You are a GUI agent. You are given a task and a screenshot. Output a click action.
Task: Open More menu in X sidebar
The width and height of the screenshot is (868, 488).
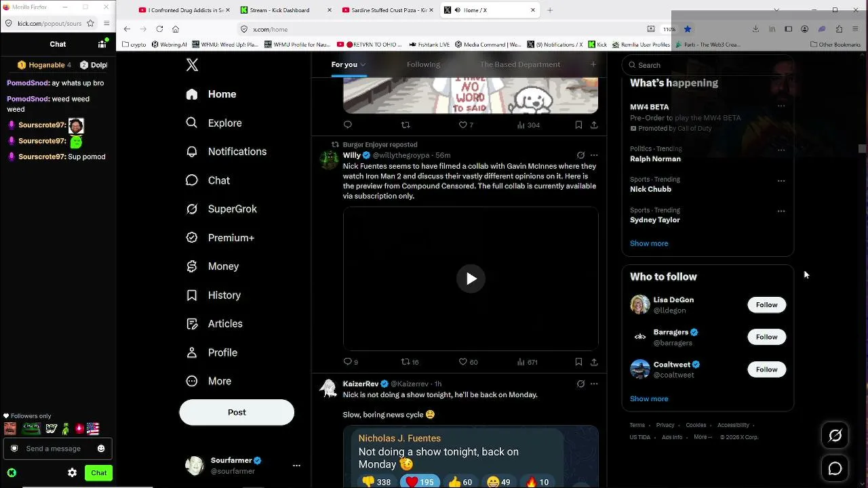[210, 381]
